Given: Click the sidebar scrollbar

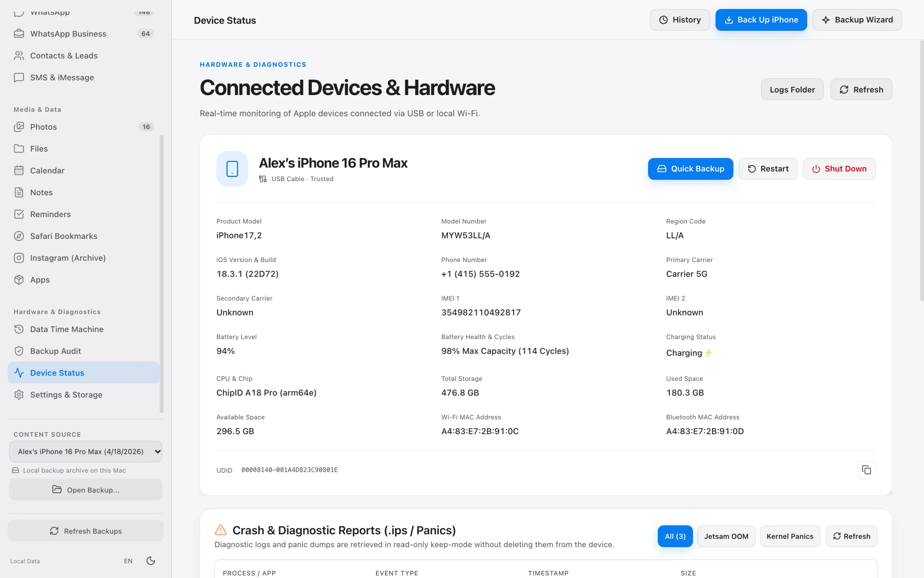Looking at the screenshot, I should point(162,274).
